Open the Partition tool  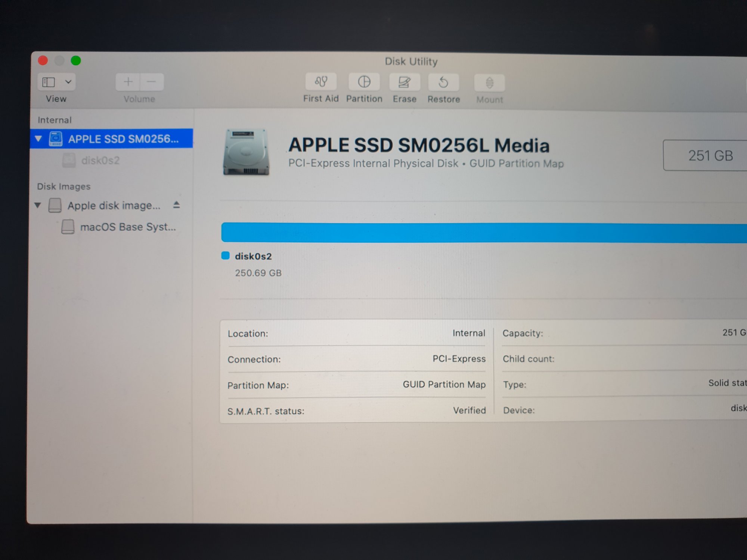coord(364,82)
